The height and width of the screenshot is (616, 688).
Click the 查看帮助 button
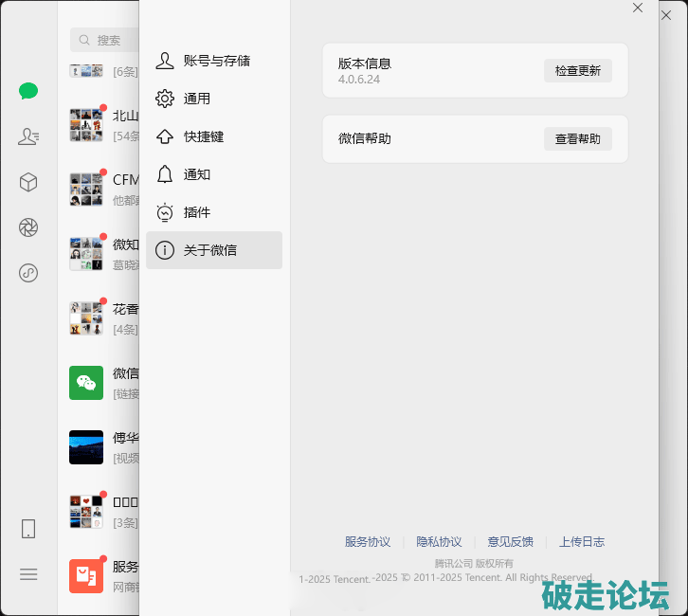point(577,139)
